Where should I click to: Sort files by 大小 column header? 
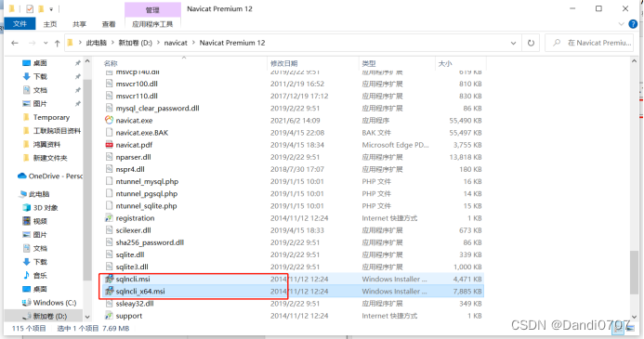(445, 63)
